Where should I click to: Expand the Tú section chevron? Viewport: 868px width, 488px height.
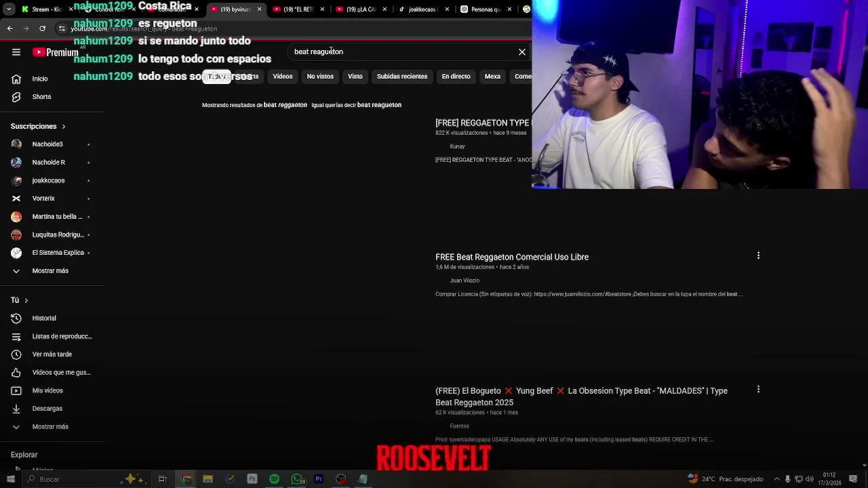[26, 300]
